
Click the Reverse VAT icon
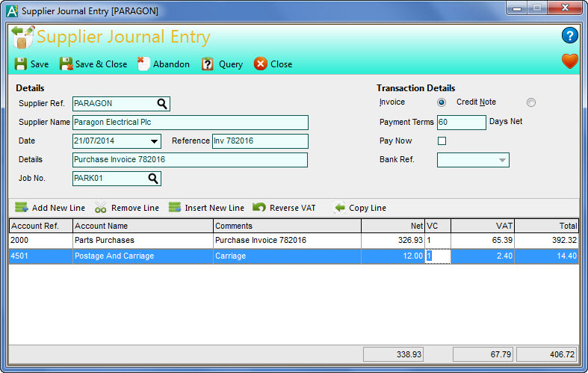[x=259, y=208]
